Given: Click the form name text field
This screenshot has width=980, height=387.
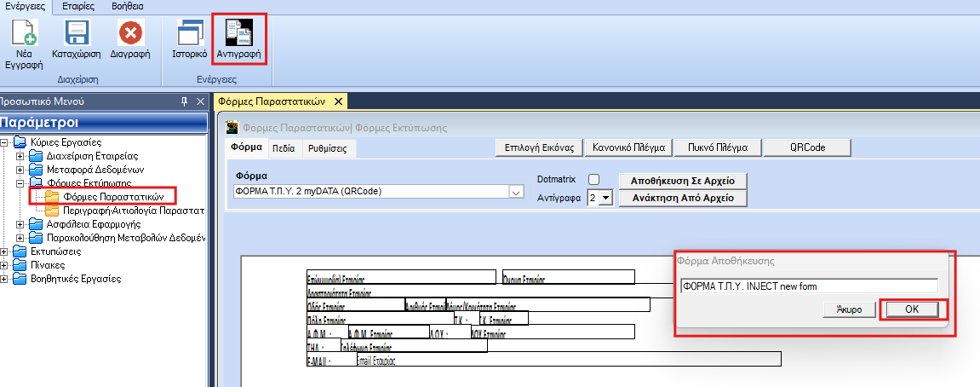Looking at the screenshot, I should tap(809, 286).
